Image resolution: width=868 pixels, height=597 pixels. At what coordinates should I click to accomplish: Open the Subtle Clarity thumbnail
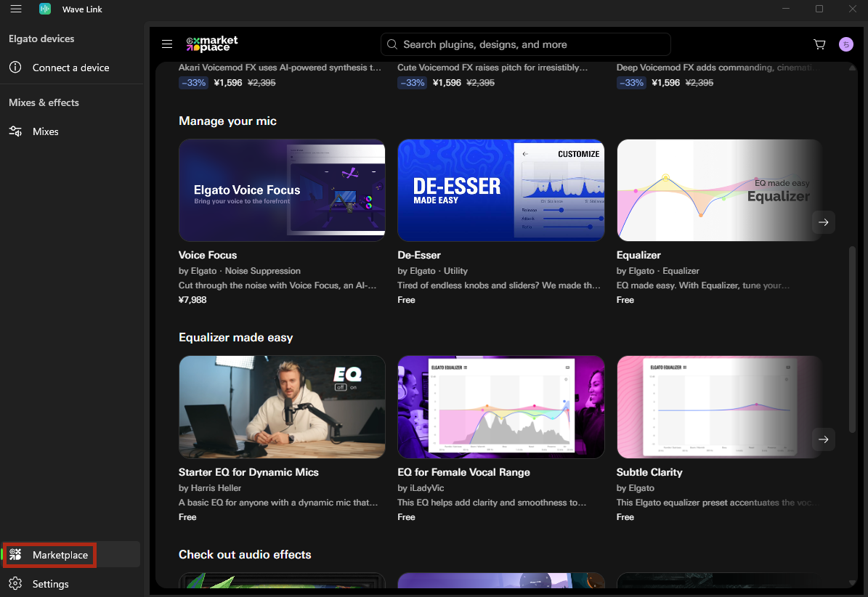720,407
